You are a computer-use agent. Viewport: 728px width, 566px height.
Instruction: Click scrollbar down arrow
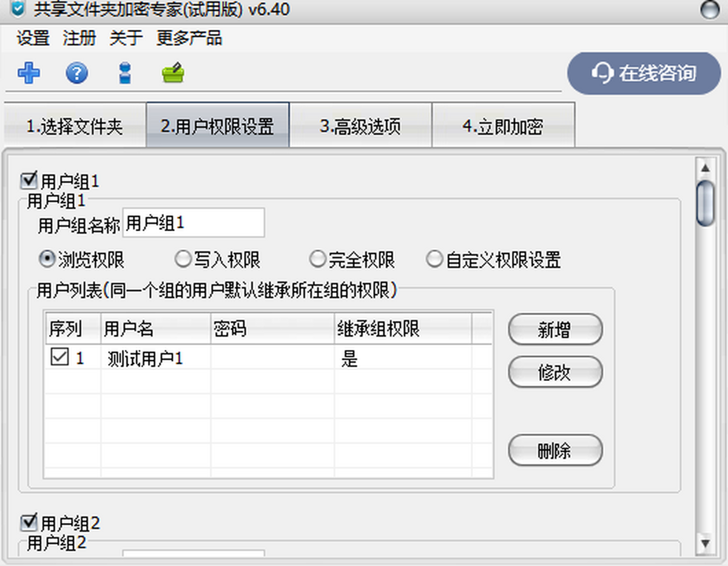(x=704, y=542)
